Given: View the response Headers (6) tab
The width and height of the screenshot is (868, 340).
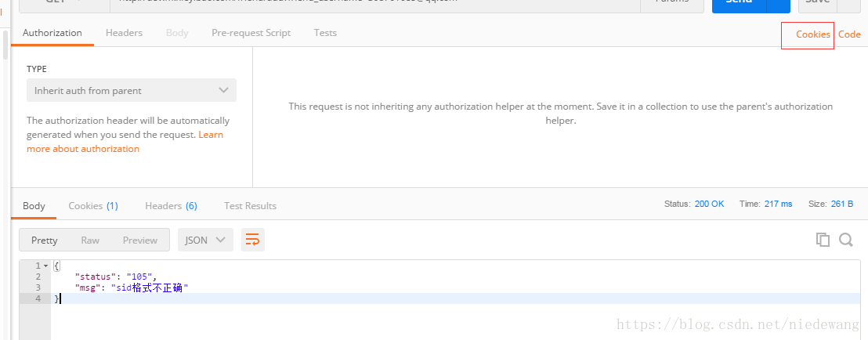Looking at the screenshot, I should (171, 205).
